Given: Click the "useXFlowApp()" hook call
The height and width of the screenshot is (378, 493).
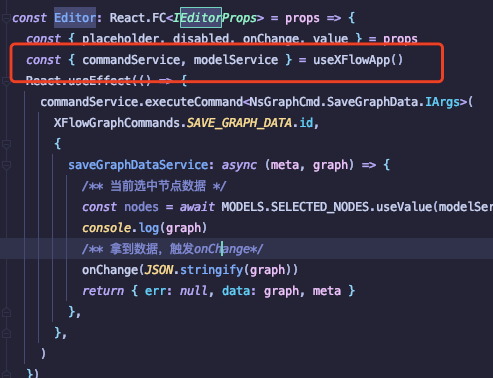Looking at the screenshot, I should 358,60.
